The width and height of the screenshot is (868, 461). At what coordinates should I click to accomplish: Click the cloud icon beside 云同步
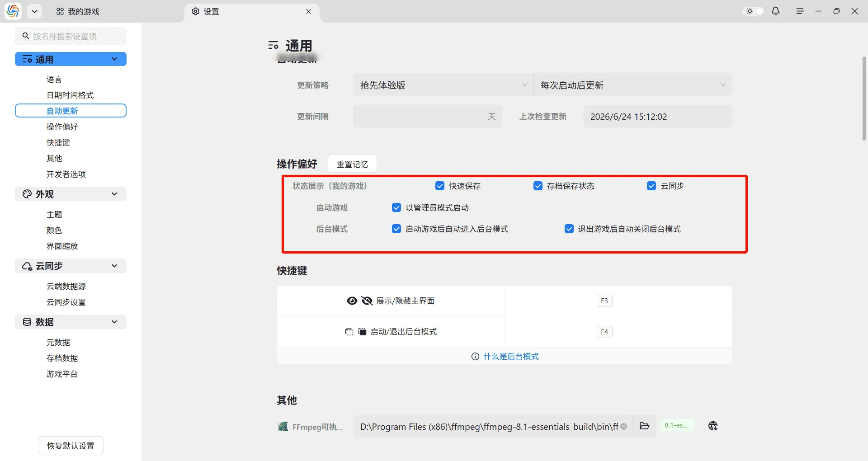27,266
